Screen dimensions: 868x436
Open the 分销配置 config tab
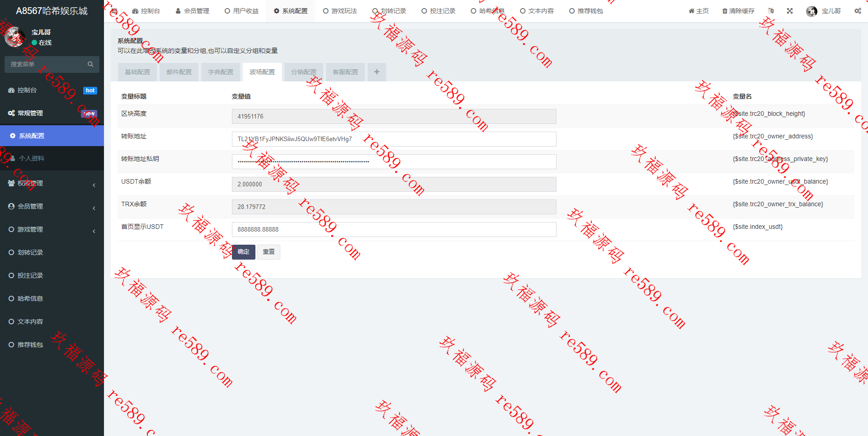point(304,72)
